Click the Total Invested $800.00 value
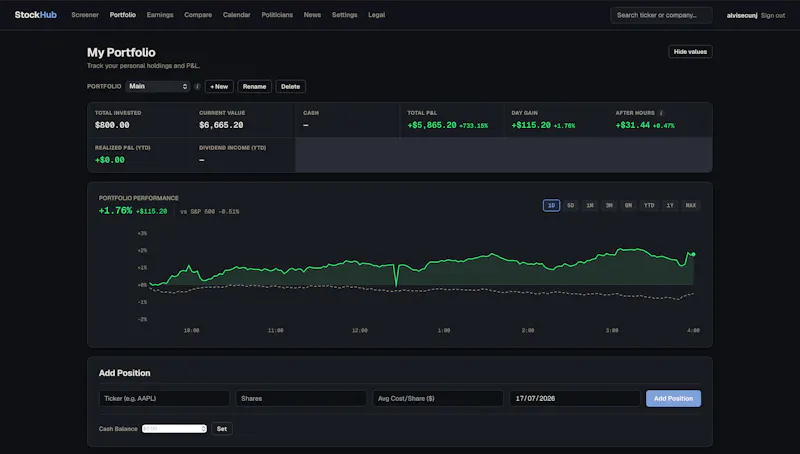This screenshot has height=454, width=800. coord(112,125)
